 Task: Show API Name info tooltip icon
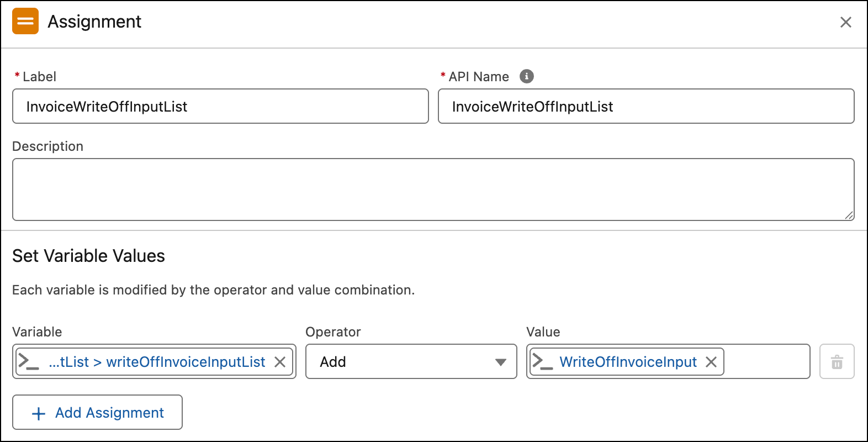527,76
